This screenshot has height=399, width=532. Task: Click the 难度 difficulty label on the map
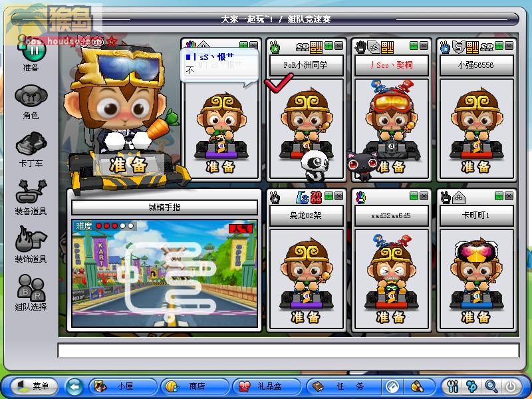(x=84, y=225)
